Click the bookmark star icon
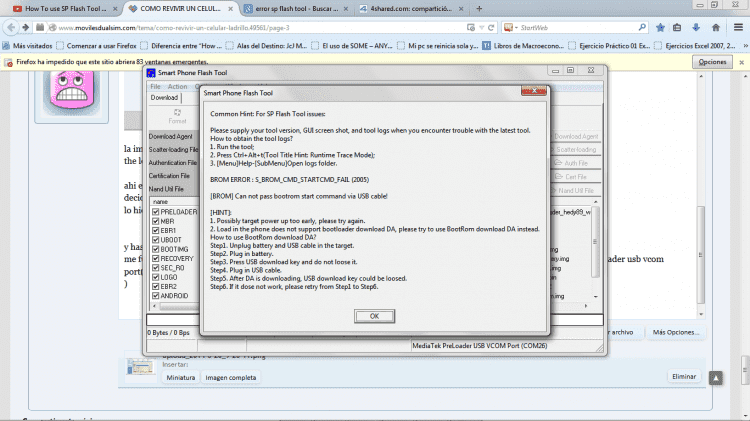 (660, 28)
